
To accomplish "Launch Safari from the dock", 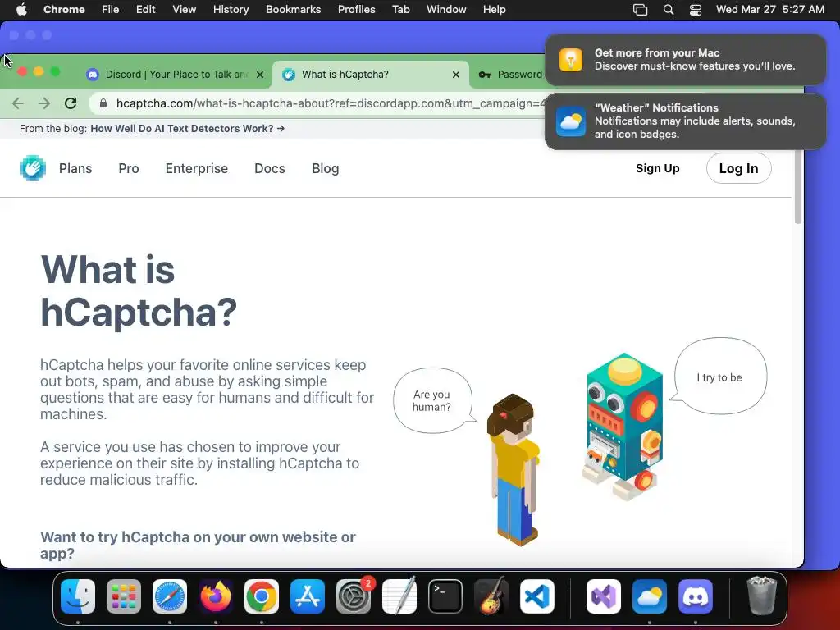I will click(170, 596).
